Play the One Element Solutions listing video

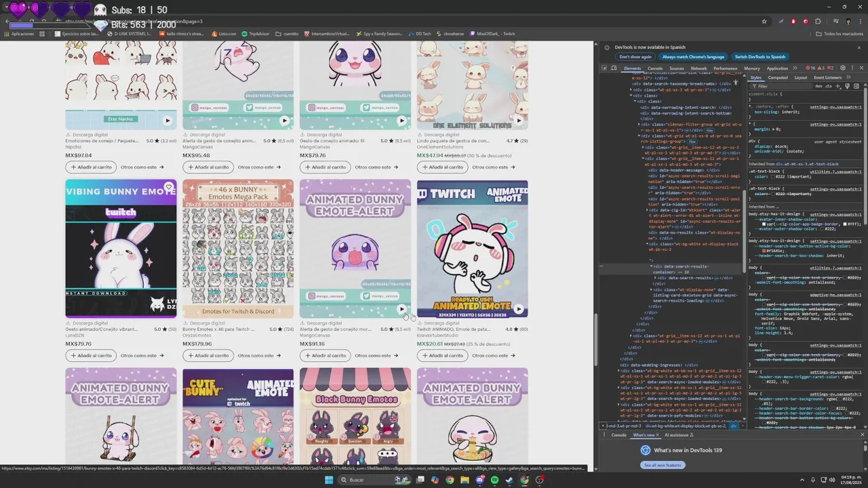519,121
